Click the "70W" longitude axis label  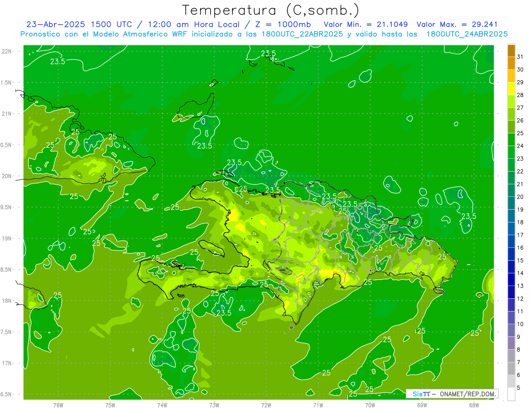370,405
